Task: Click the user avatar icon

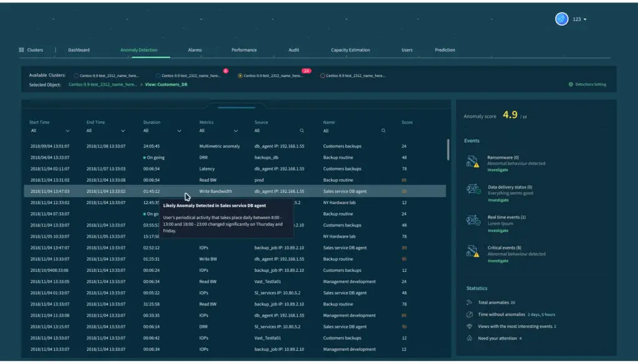Action: click(x=561, y=19)
